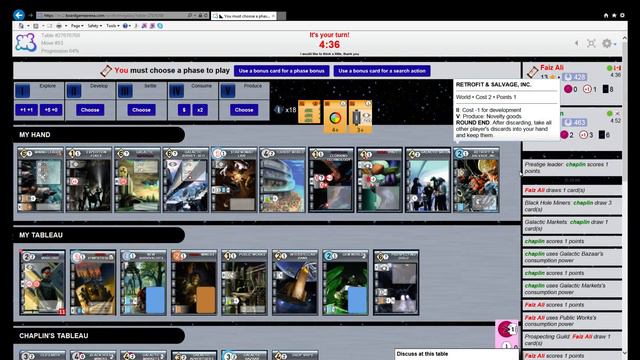
Task: Select the fifth hand card, Star Nomad Lair
Action: coord(234,180)
